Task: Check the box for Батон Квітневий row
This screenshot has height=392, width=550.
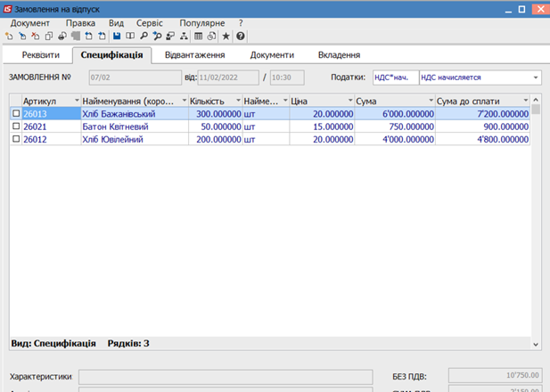Action: (16, 126)
